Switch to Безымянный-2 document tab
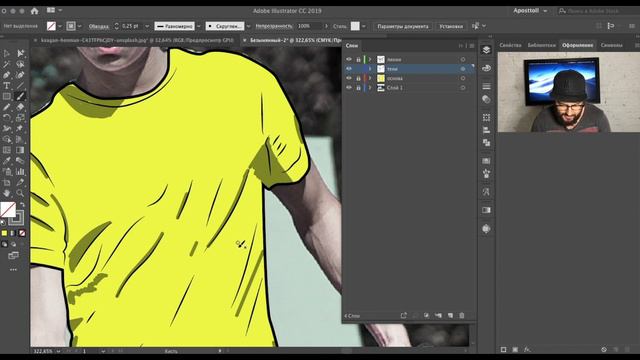Screen dimensions: 640x360 tap(292, 40)
